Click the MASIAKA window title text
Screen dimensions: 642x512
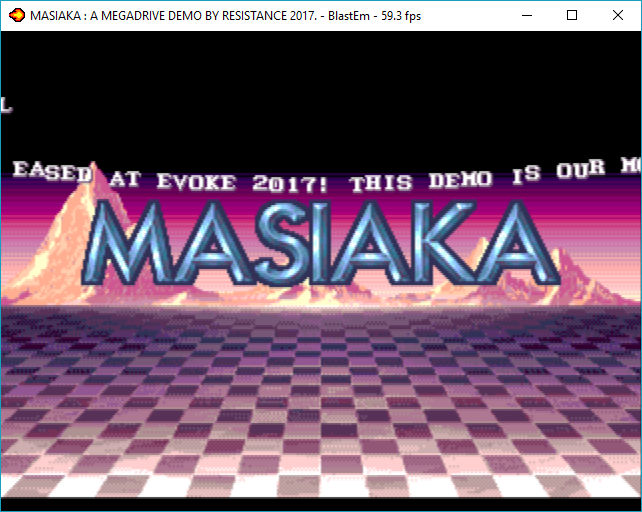coord(226,16)
